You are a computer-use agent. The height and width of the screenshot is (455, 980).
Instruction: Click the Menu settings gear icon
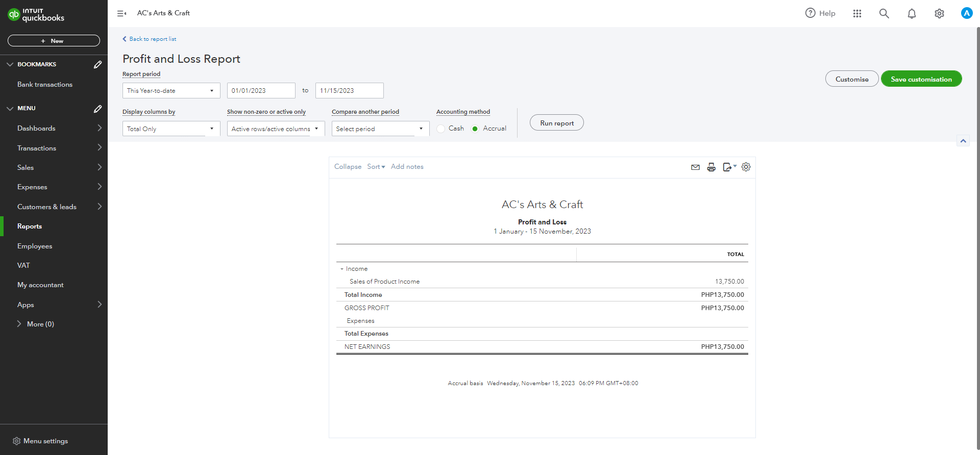point(16,441)
